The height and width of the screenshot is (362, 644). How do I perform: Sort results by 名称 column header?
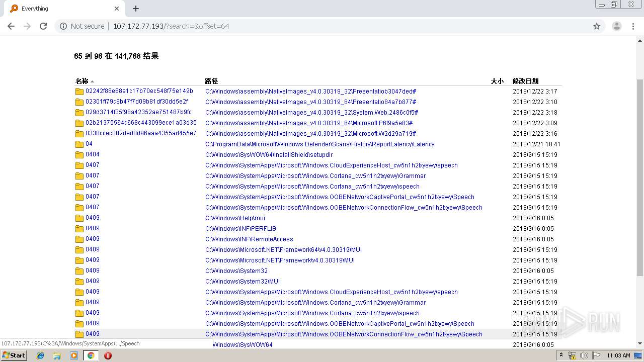coord(82,81)
